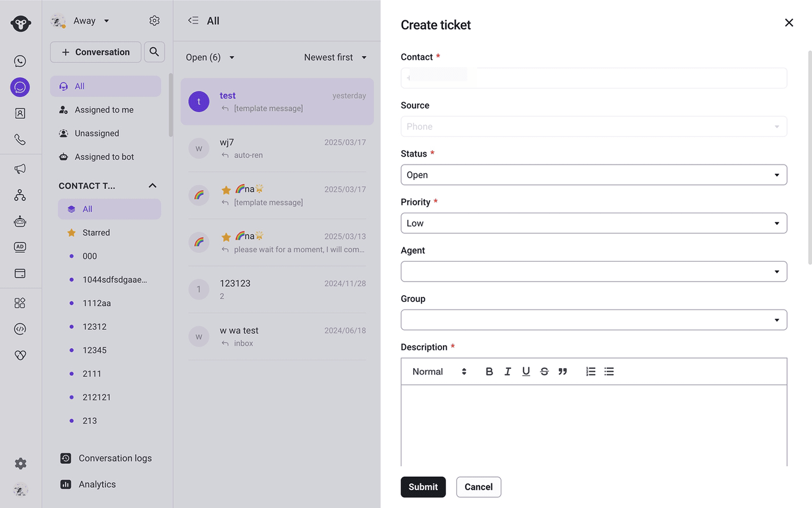Open the test conversation
This screenshot has height=508, width=812.
pos(277,102)
